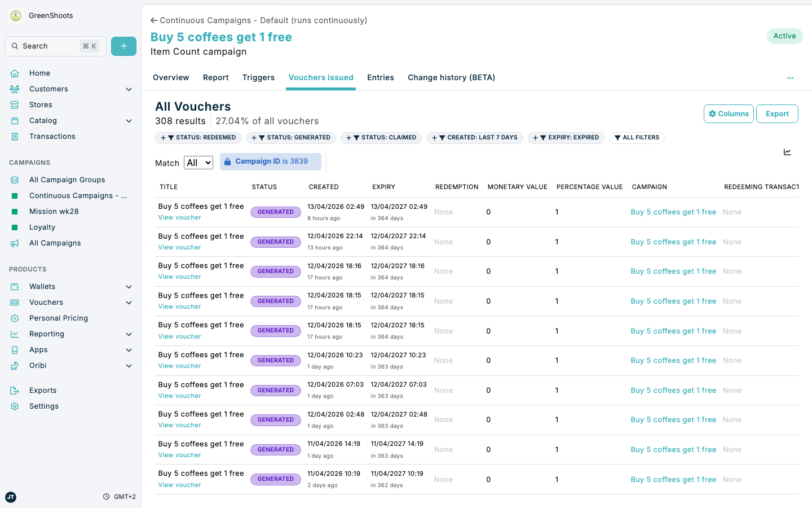Select Personal Pricing in the sidebar
This screenshot has width=812, height=508.
[59, 318]
